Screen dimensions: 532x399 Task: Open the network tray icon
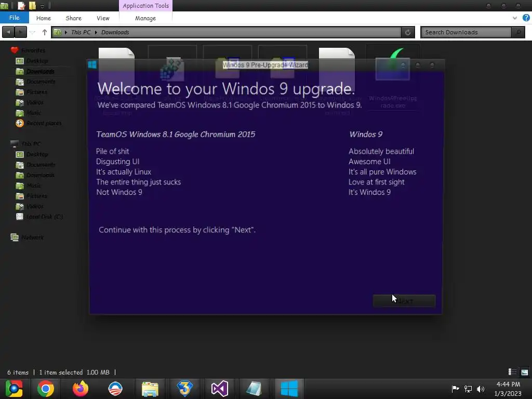(468, 389)
